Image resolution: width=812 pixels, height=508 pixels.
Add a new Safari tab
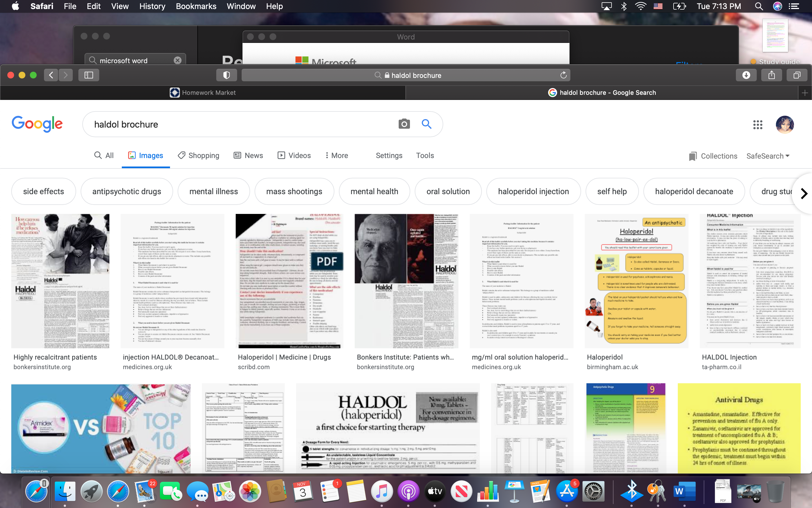point(805,93)
